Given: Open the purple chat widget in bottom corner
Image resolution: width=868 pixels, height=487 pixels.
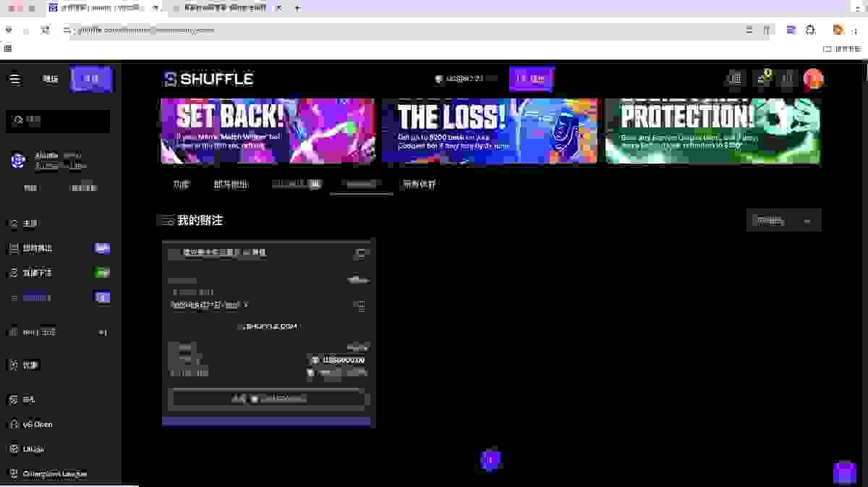Looking at the screenshot, I should [x=845, y=473].
